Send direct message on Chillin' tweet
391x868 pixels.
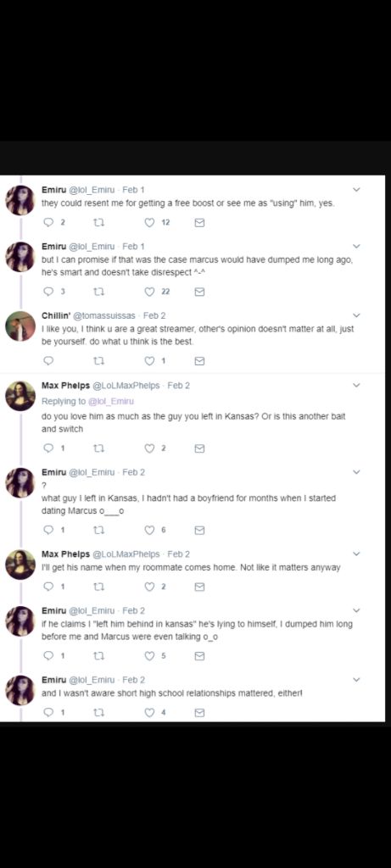coord(199,361)
